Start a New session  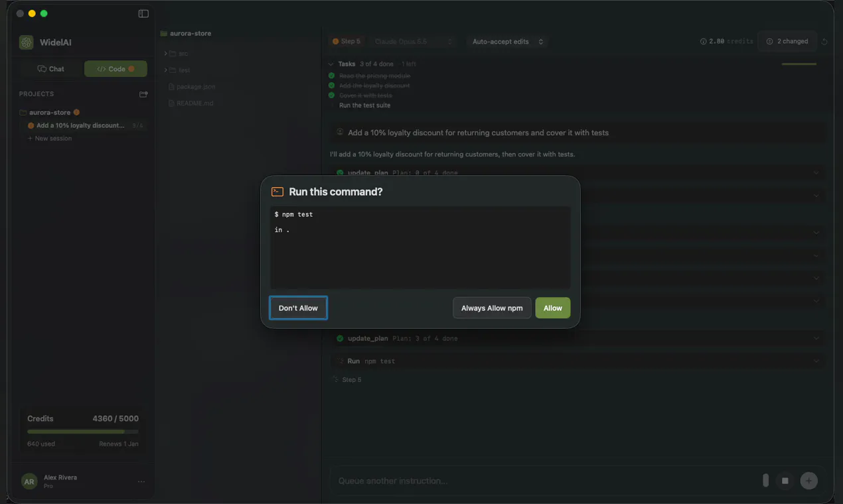50,139
